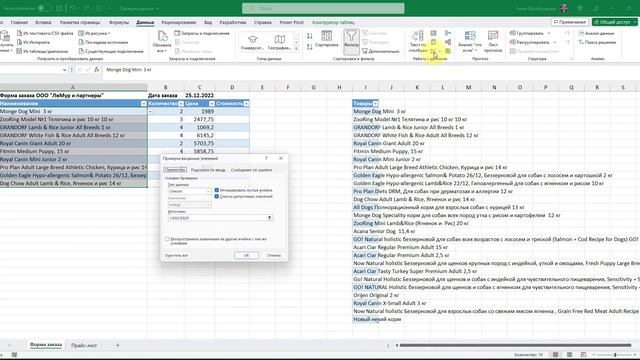Click the Remove Duplicates icon
The width and height of the screenshot is (640, 360).
pos(433,42)
